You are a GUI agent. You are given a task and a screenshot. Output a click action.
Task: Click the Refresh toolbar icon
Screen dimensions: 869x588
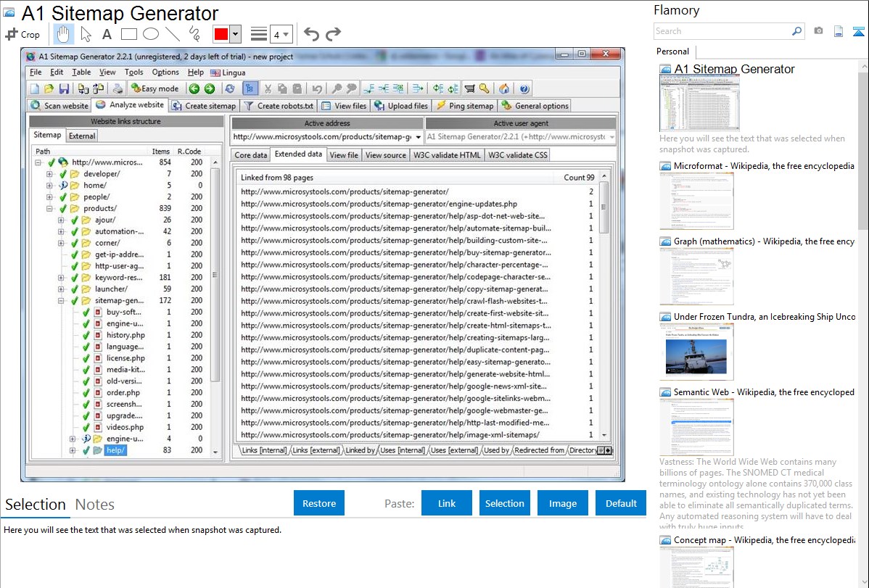[229, 88]
